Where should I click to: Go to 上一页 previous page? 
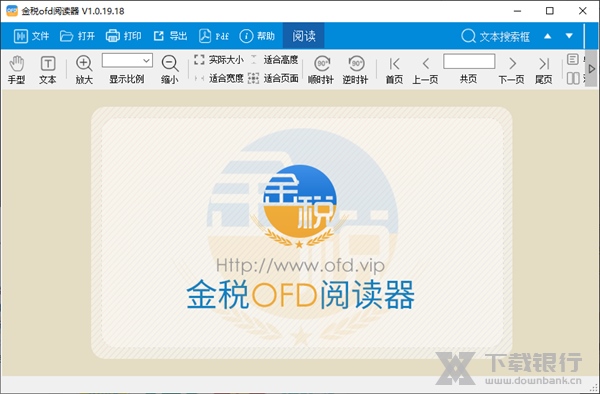426,70
